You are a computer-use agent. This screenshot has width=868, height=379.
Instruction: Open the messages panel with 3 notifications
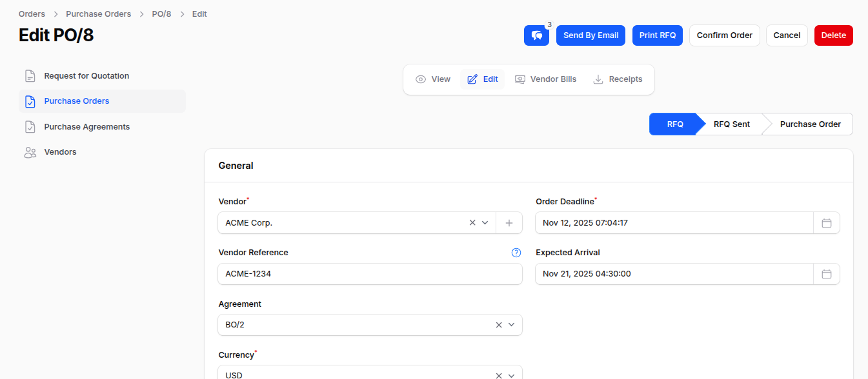[x=536, y=35]
